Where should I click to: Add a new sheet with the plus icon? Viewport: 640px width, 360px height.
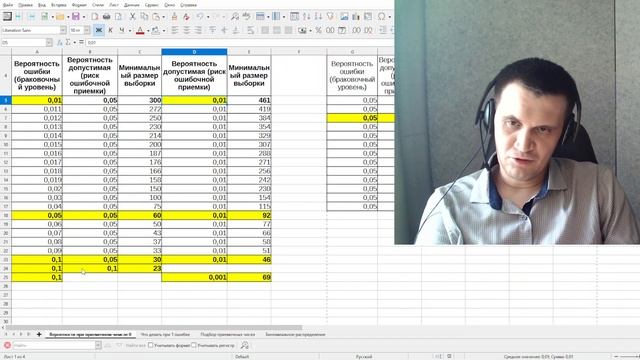39,334
